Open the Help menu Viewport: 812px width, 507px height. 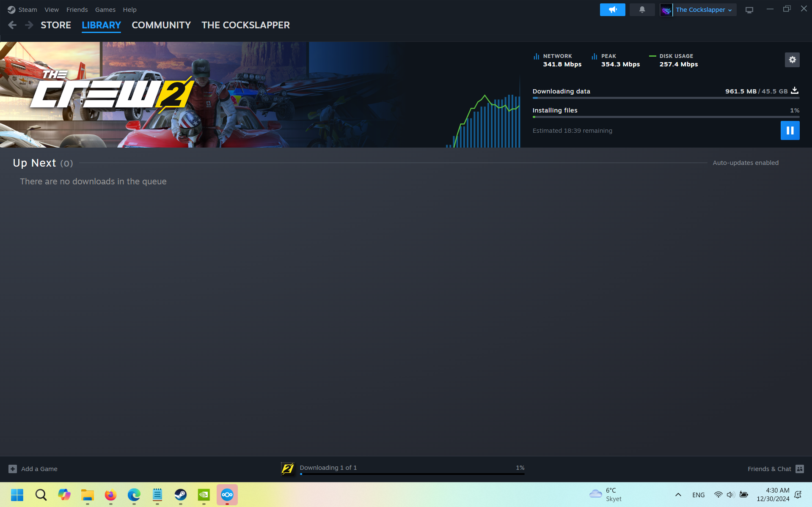[129, 10]
